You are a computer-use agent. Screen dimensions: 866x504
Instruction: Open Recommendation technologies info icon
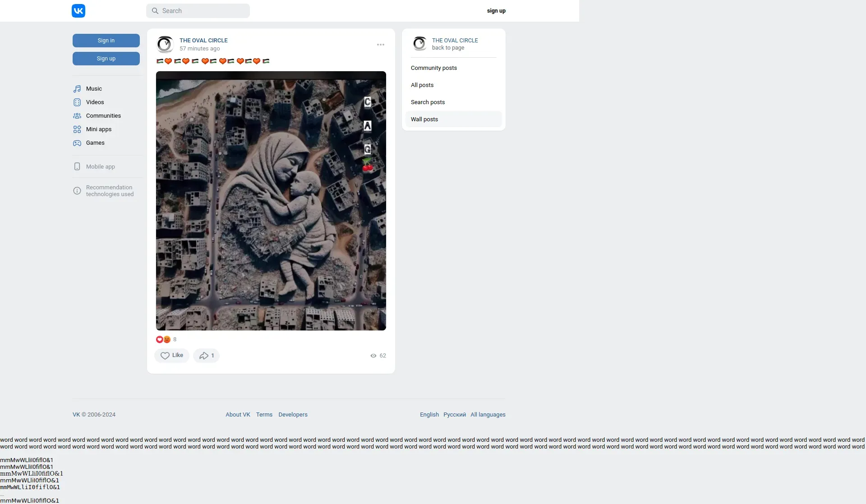point(77,191)
